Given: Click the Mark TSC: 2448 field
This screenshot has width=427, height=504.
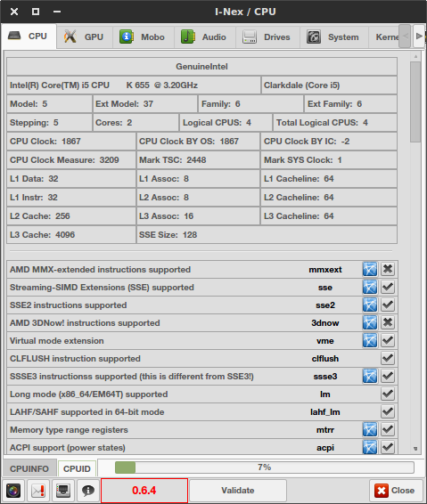Looking at the screenshot, I should (x=198, y=159).
